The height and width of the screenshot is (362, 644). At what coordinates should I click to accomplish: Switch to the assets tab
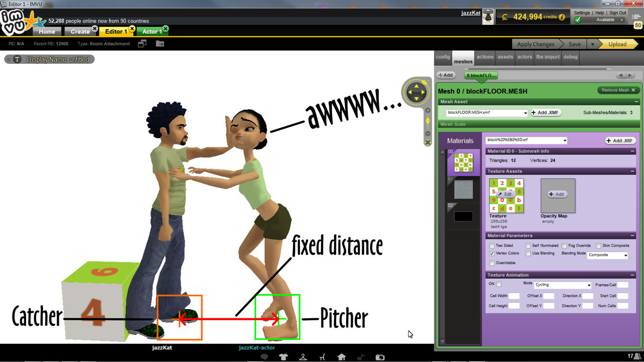[x=505, y=57]
